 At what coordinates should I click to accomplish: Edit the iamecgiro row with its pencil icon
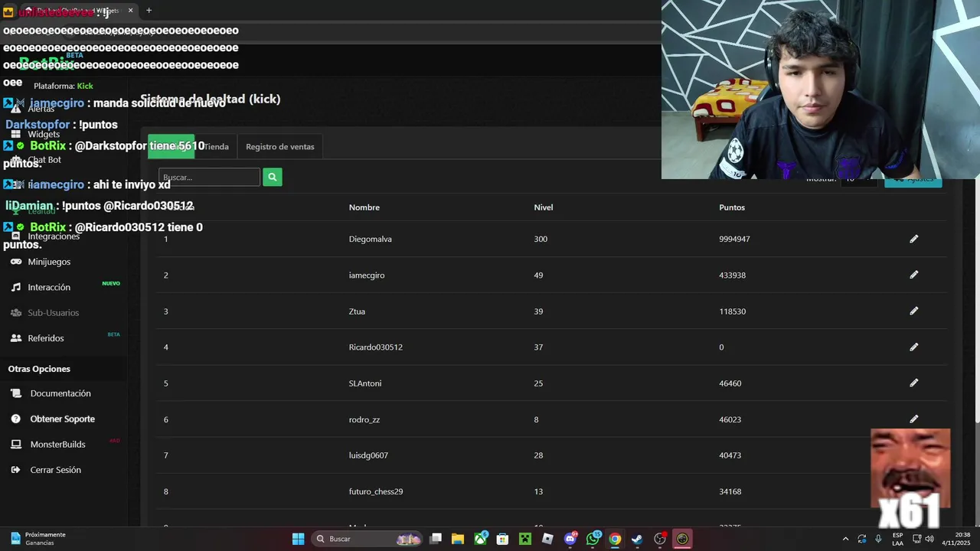(913, 275)
